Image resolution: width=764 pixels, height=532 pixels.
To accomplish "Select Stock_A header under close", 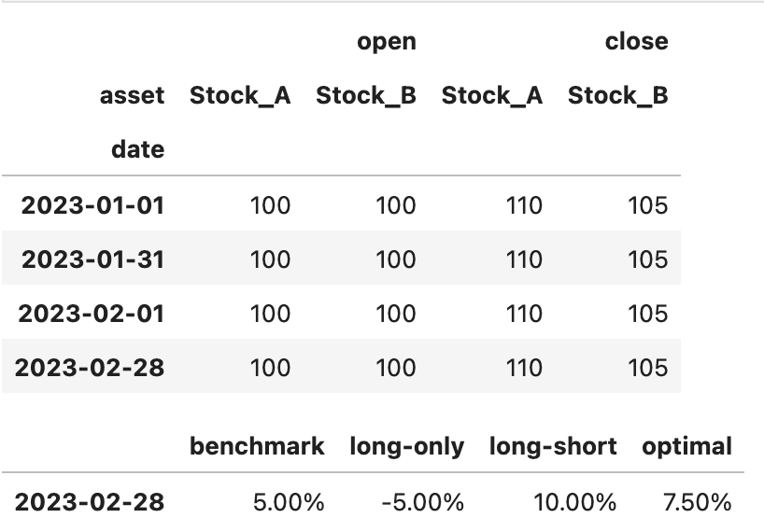I will 492,96.
